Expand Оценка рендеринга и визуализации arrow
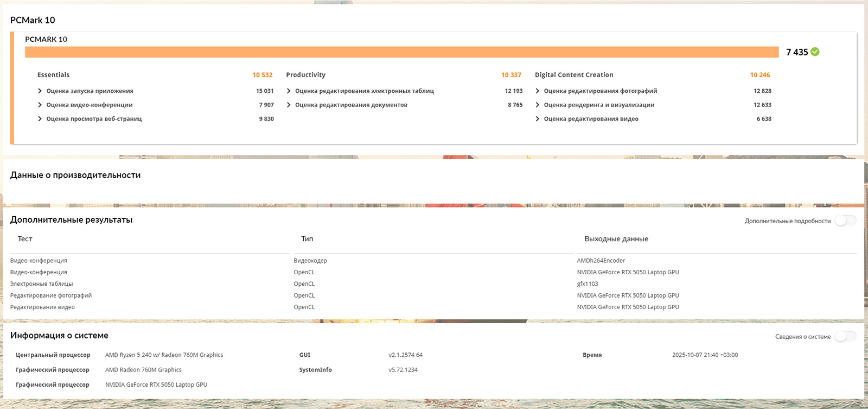Screen dimensions: 868x409 coord(538,105)
